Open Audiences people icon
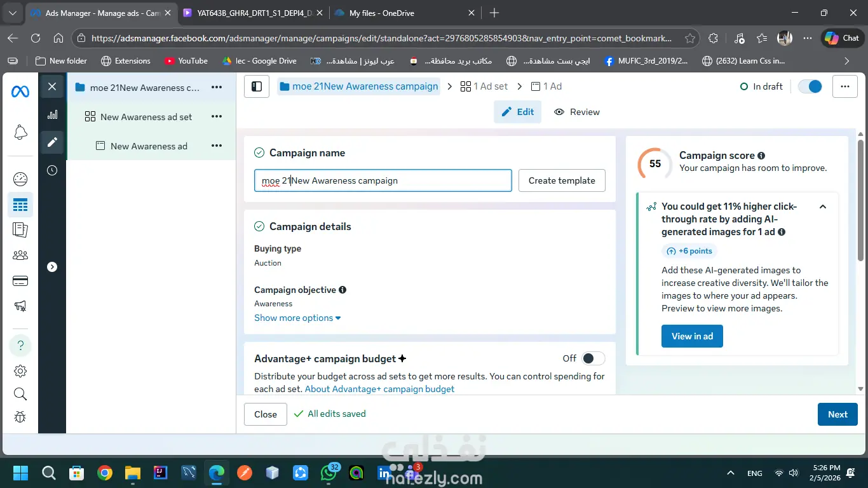Screen dimensions: 868x488 pyautogui.click(x=20, y=255)
